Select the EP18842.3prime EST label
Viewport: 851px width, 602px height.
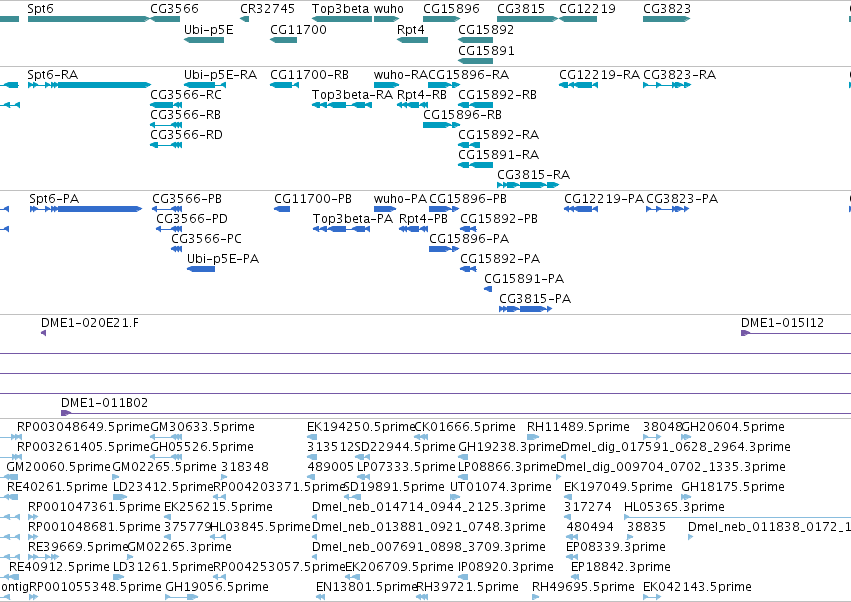click(620, 567)
